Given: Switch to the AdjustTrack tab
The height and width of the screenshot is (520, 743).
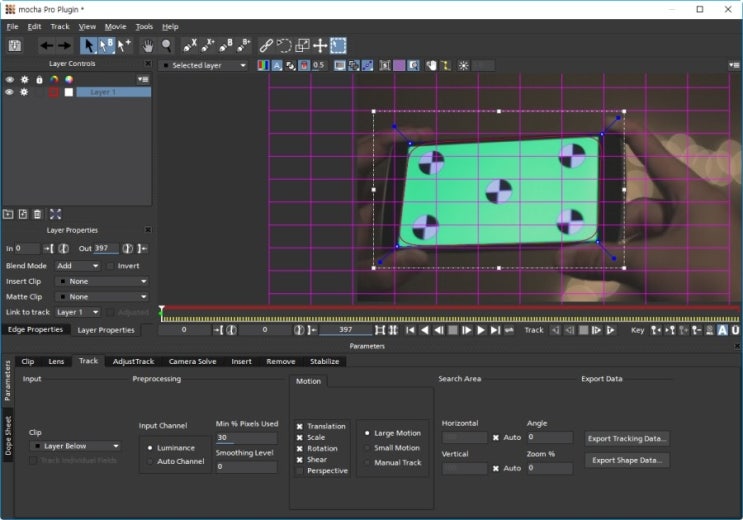Looking at the screenshot, I should pyautogui.click(x=134, y=362).
